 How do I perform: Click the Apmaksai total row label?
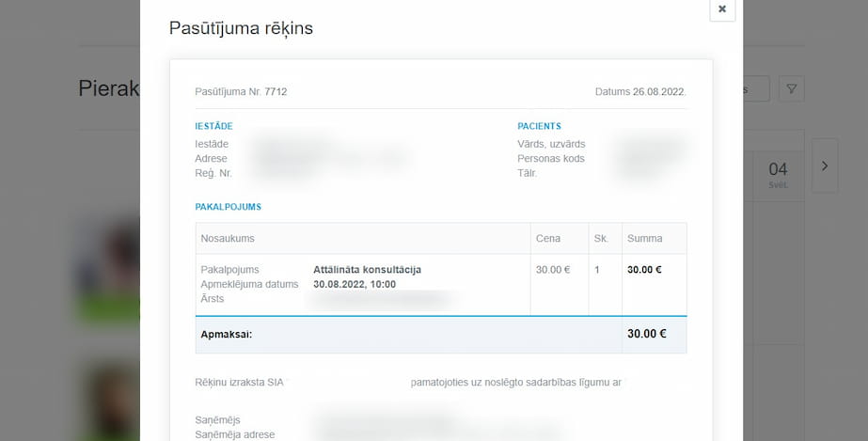[x=227, y=334]
